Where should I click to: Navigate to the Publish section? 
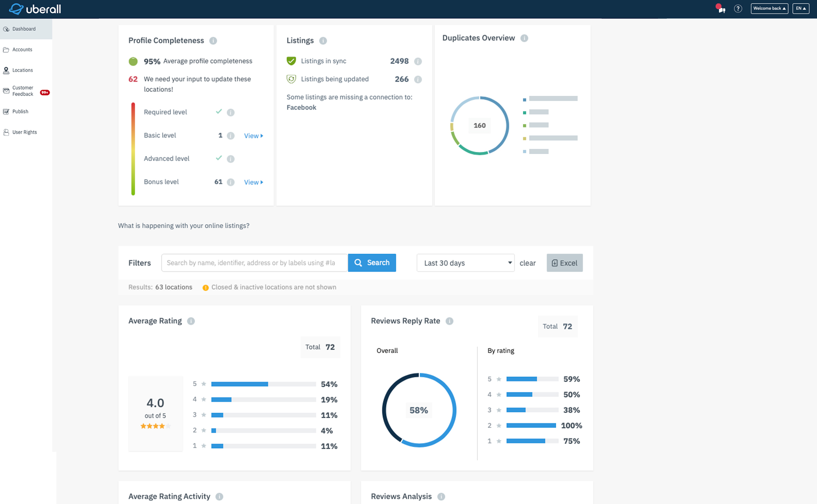click(20, 111)
